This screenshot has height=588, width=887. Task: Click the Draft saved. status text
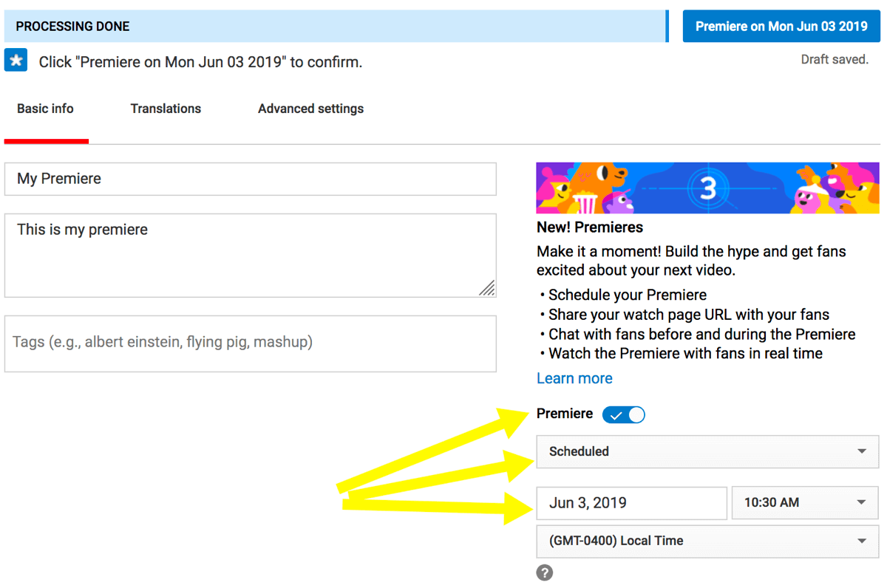click(x=835, y=60)
